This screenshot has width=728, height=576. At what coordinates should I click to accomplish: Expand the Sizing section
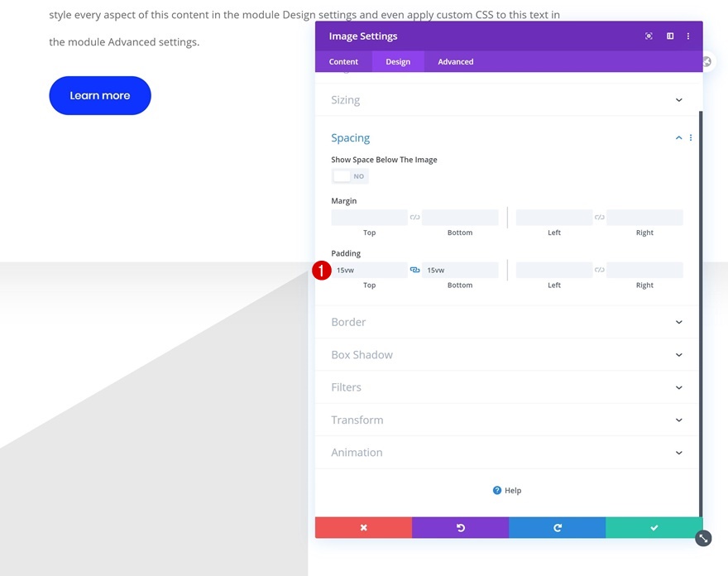click(507, 100)
